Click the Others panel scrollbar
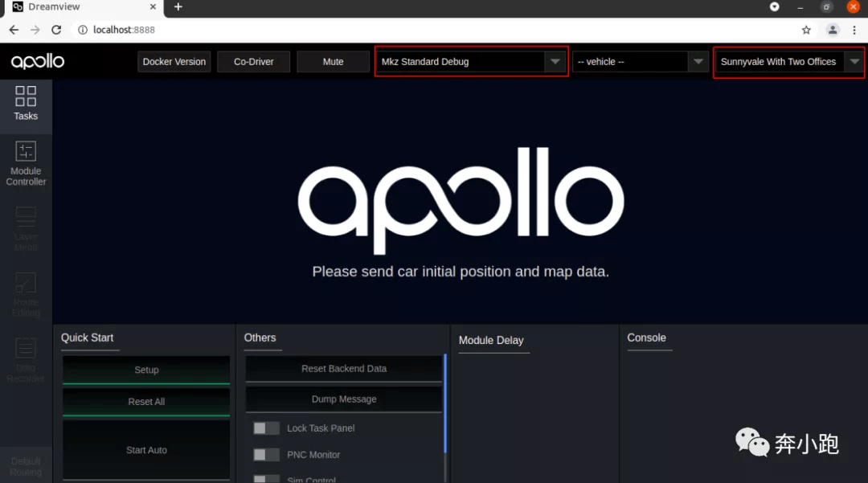Image resolution: width=868 pixels, height=483 pixels. tap(445, 403)
